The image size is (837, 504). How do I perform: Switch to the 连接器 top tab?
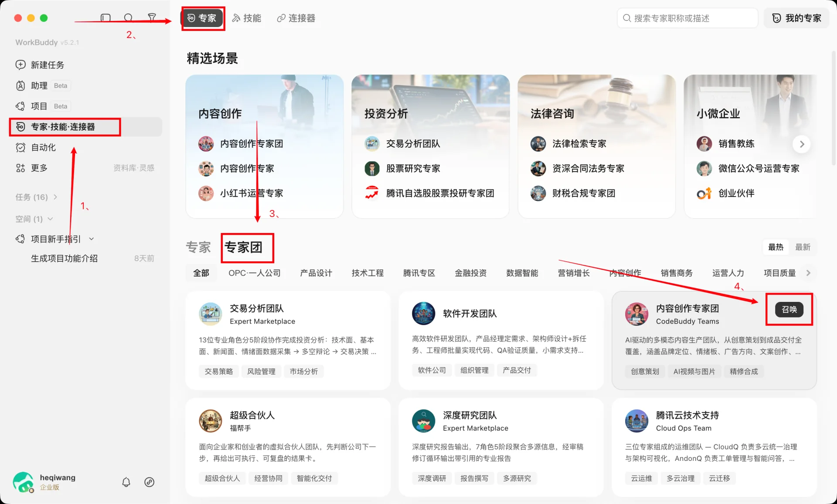tap(296, 18)
